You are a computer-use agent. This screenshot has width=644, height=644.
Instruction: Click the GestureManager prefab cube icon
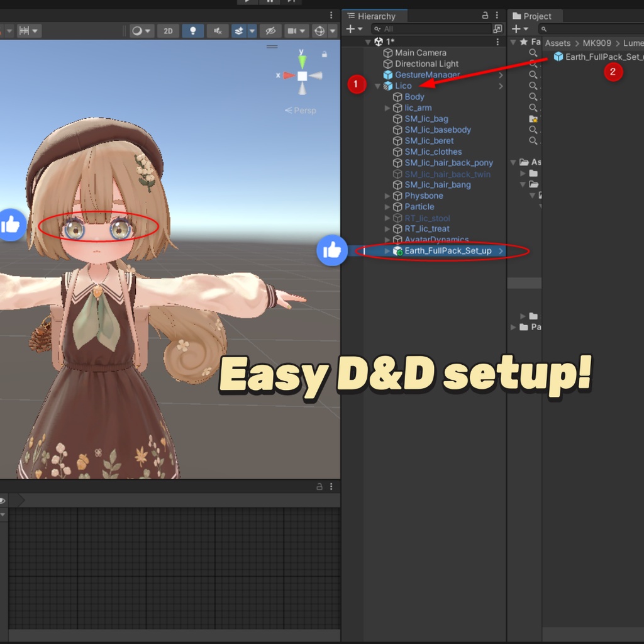[x=387, y=75]
